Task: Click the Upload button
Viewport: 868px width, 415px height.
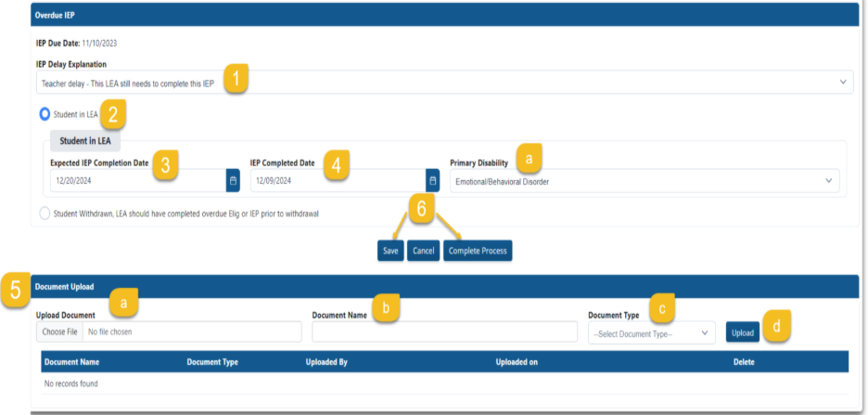Action: (x=742, y=332)
